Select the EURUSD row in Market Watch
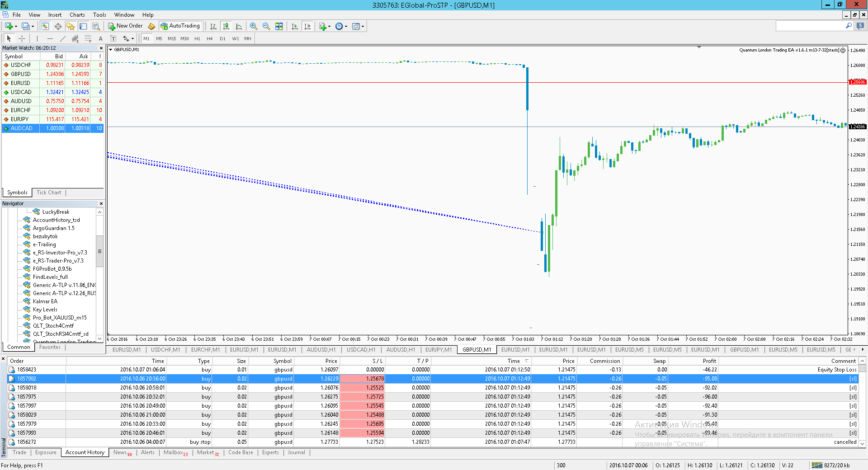 coord(53,83)
